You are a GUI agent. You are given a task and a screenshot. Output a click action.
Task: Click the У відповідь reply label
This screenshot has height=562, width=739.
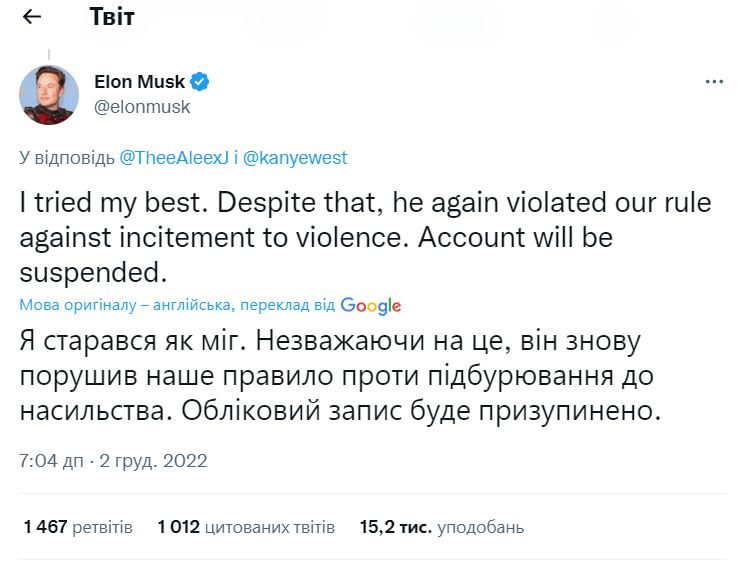[67, 158]
